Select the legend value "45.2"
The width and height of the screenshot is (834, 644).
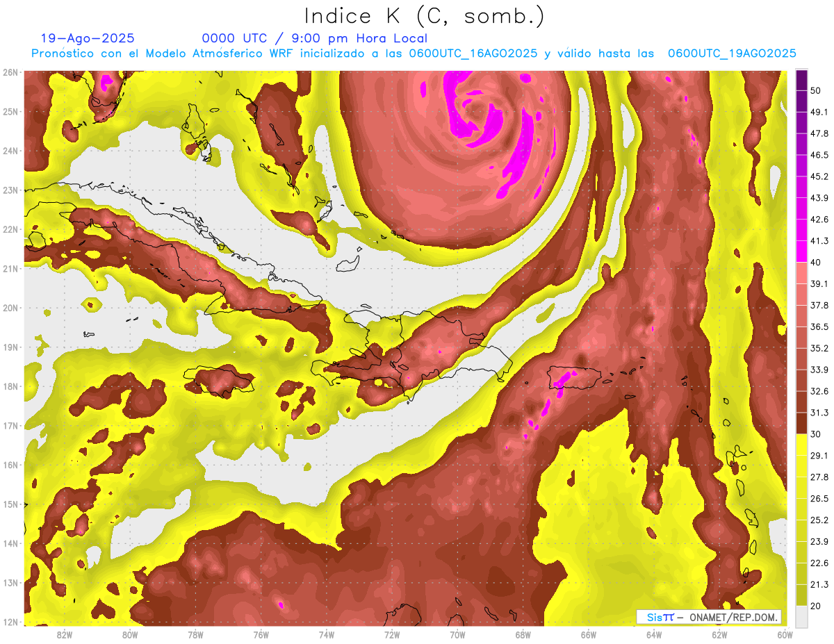[819, 176]
